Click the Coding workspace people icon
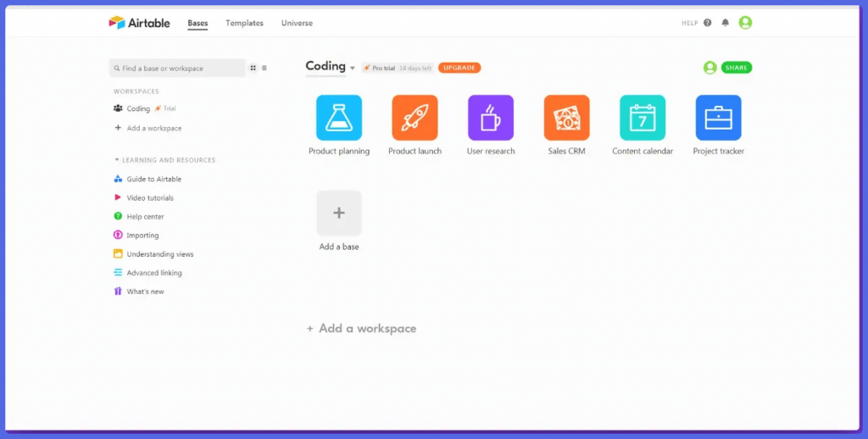Image resolution: width=868 pixels, height=439 pixels. coord(118,108)
